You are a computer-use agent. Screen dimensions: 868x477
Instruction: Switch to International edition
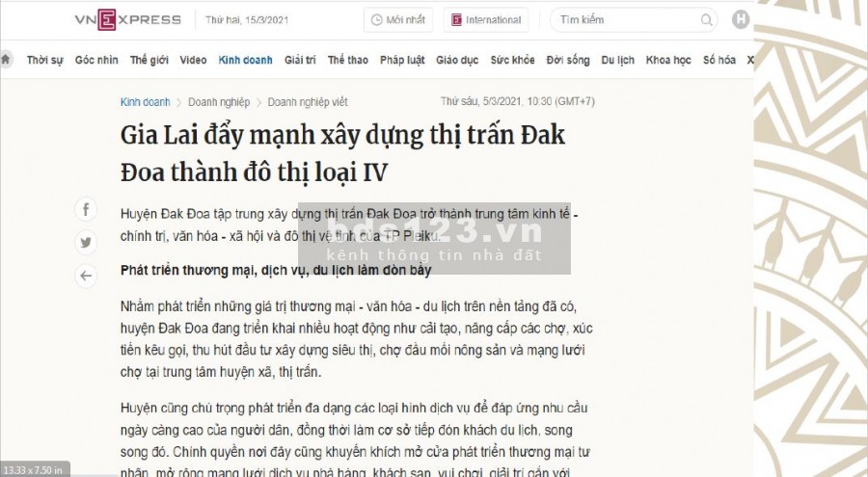click(485, 20)
